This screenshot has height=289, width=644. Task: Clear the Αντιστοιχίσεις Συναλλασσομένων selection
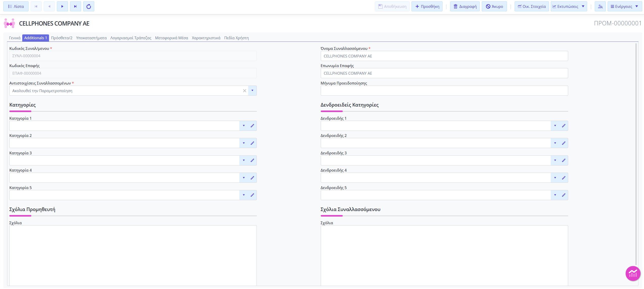(x=244, y=91)
